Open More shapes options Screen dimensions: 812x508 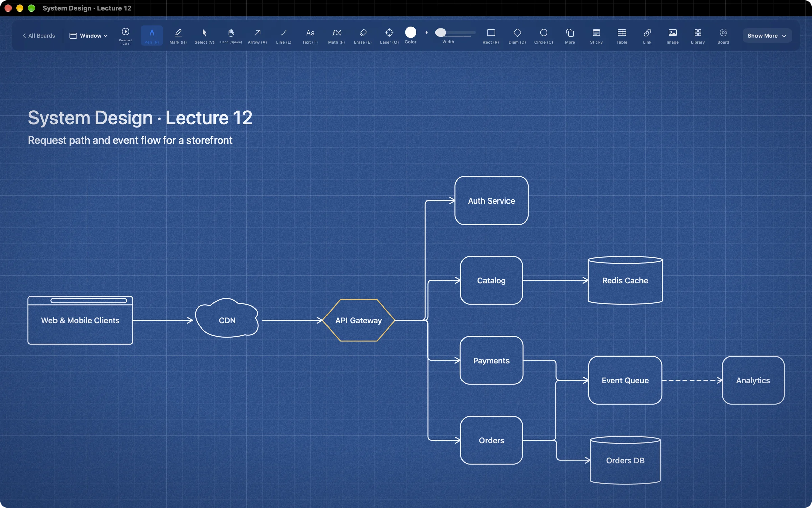coord(570,36)
